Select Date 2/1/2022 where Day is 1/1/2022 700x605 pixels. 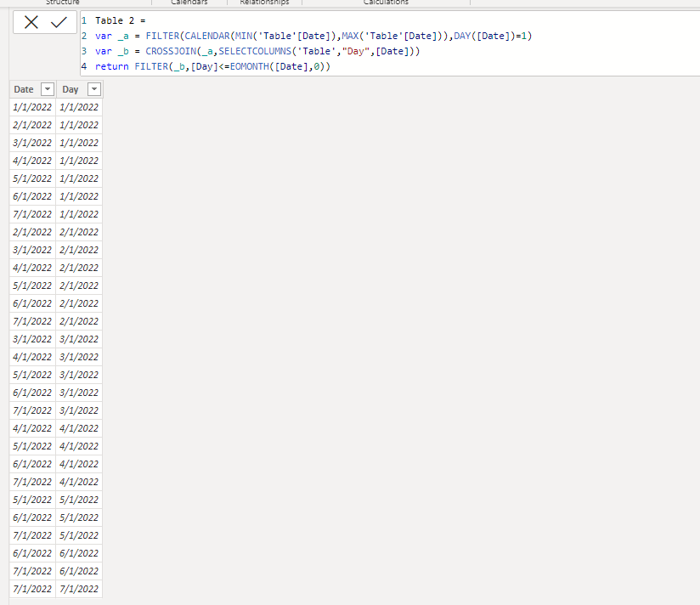pos(32,125)
